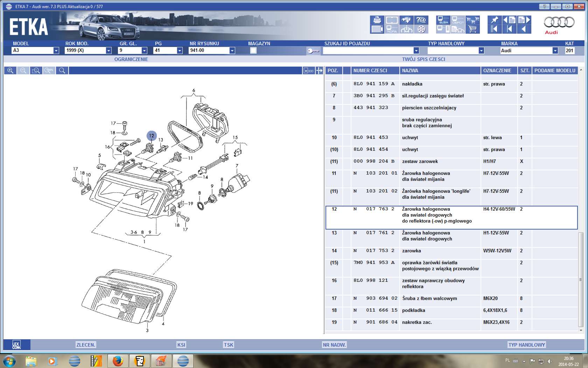Open Firefox from the taskbar

[x=118, y=361]
